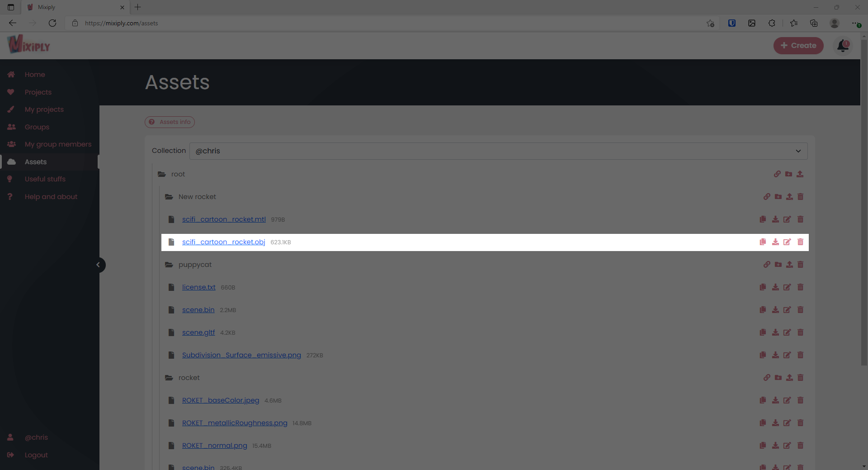Edit scifi_cartoon_rocket.obj
Screen dimensions: 868x470
(x=787, y=242)
